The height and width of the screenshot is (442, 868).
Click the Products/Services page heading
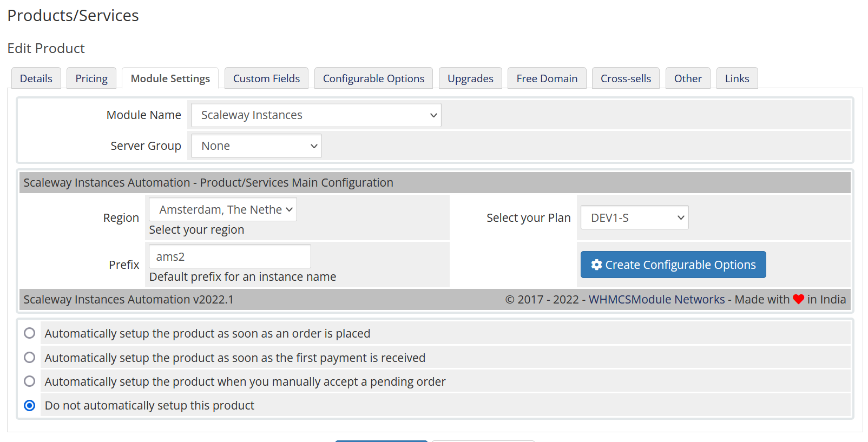73,16
